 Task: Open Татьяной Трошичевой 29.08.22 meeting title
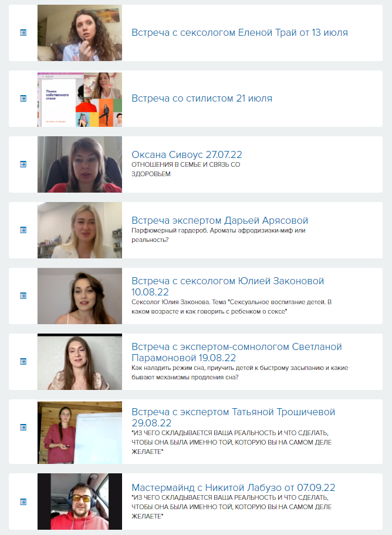(233, 418)
